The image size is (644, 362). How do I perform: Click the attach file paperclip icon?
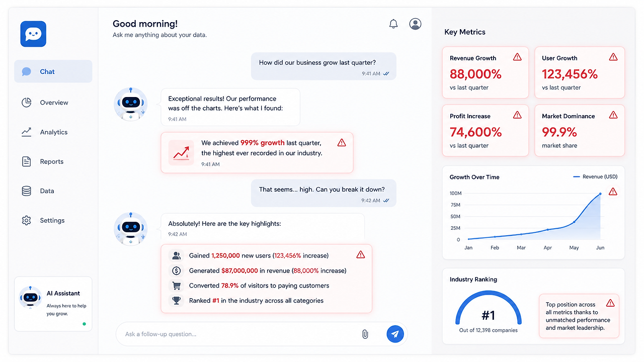pos(365,334)
